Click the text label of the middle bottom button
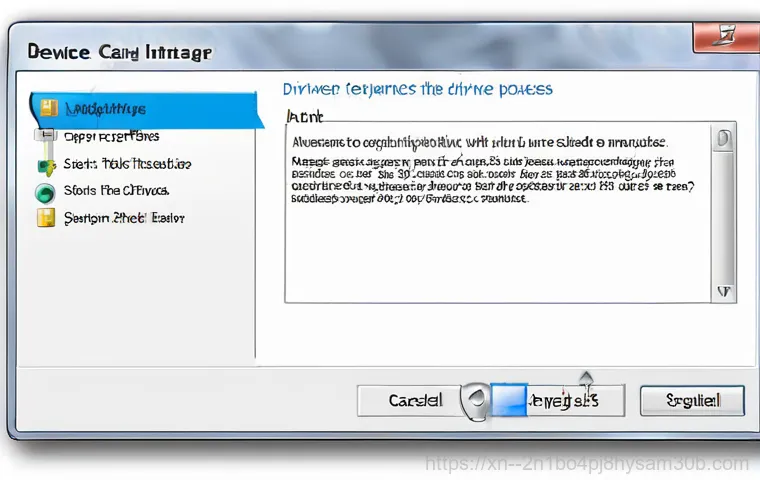Image resolution: width=760 pixels, height=480 pixels. pyautogui.click(x=564, y=401)
